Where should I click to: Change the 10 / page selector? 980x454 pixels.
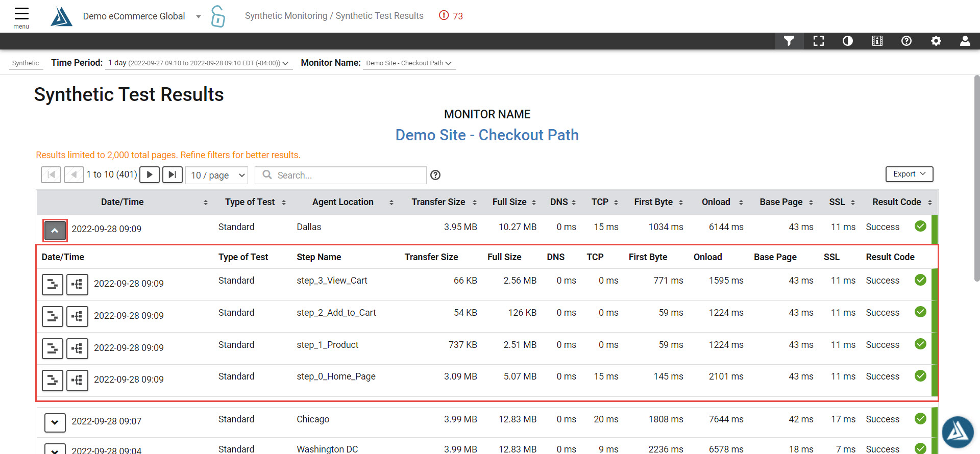coord(217,175)
